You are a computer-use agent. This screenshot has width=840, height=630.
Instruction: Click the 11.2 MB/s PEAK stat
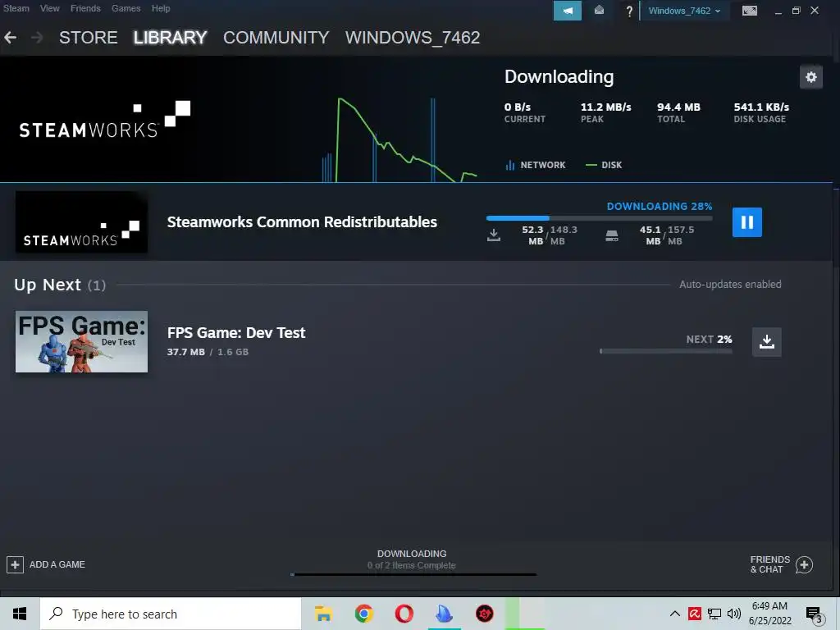tap(606, 112)
